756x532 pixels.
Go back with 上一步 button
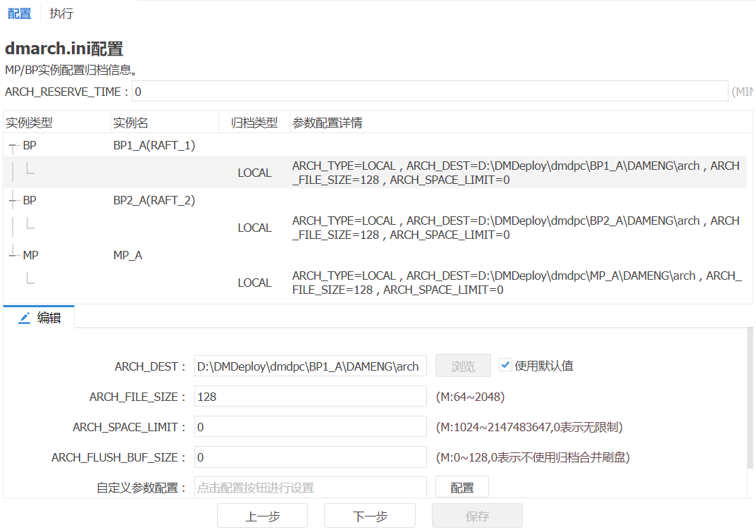coord(262,516)
